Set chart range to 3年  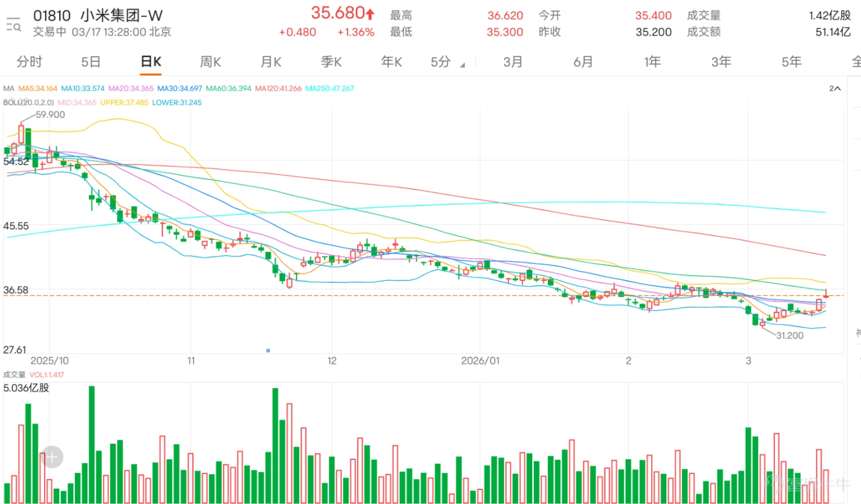pyautogui.click(x=721, y=62)
